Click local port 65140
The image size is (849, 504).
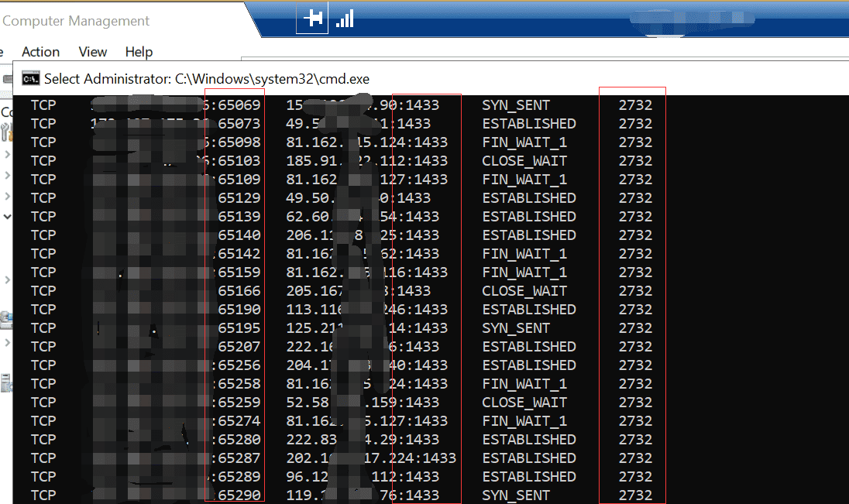(x=239, y=235)
